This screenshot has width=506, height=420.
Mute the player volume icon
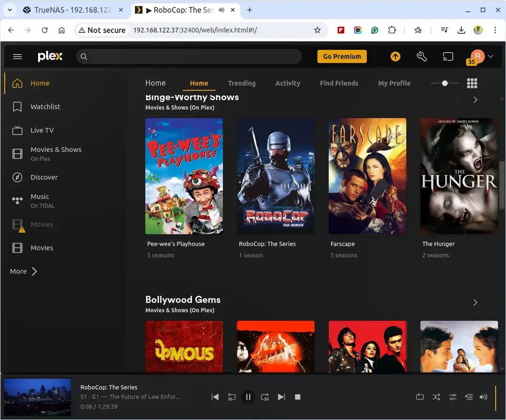pyautogui.click(x=483, y=397)
